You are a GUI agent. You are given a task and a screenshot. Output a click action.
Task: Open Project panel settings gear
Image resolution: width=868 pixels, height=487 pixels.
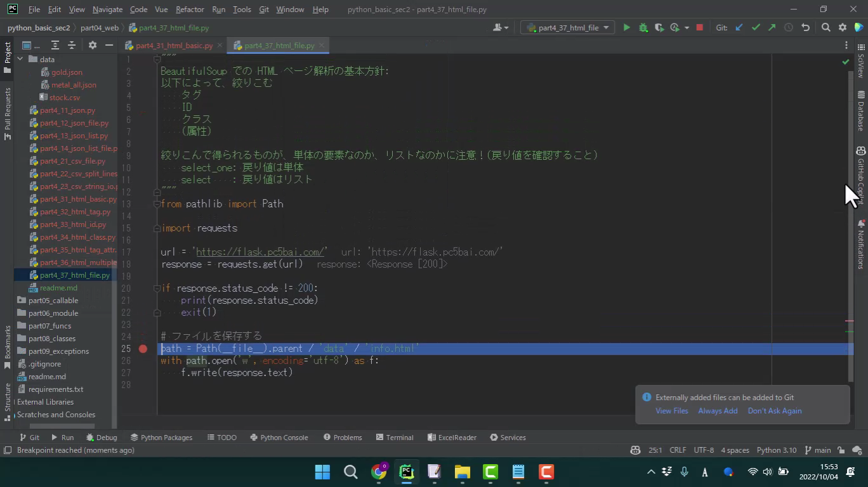click(92, 45)
